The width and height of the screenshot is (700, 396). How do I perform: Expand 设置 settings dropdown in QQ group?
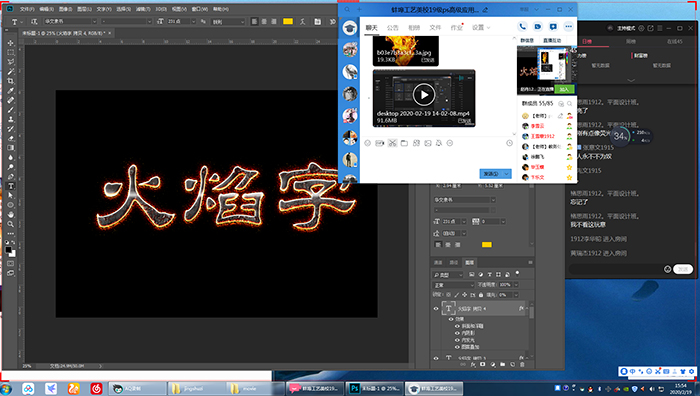tap(481, 28)
